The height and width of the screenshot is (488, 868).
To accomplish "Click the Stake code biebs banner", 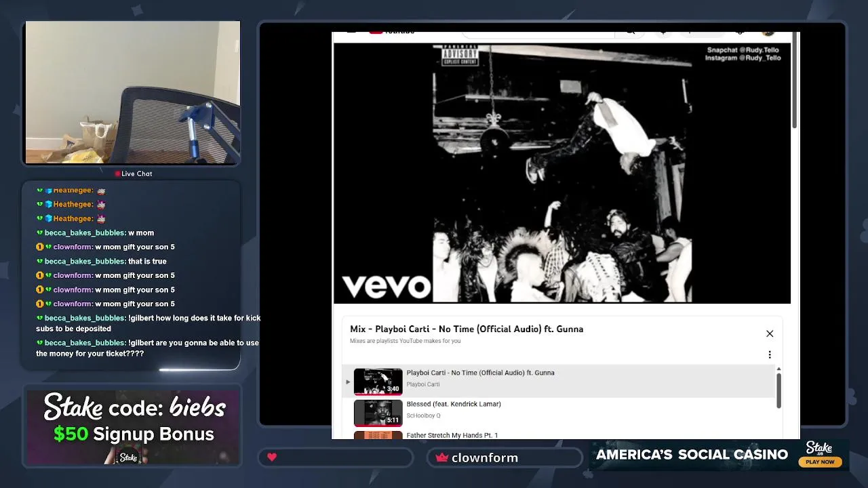I will 133,426.
